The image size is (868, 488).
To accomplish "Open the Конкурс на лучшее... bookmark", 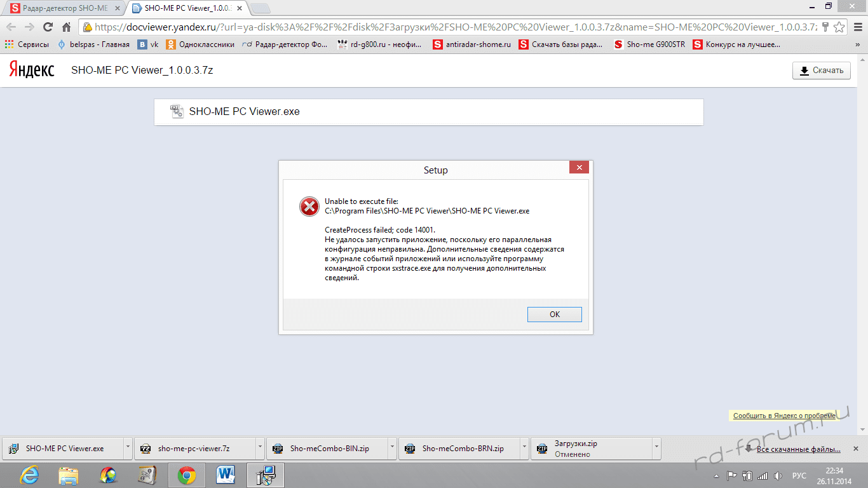I will (x=736, y=44).
